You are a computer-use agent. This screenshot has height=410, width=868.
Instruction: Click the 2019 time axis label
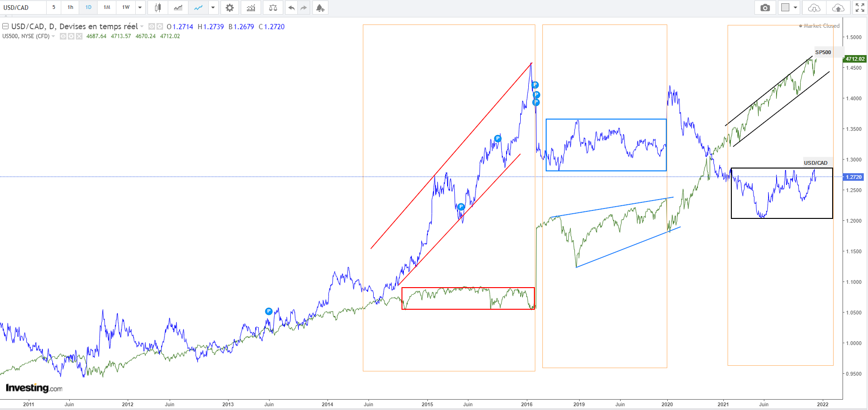[579, 404]
